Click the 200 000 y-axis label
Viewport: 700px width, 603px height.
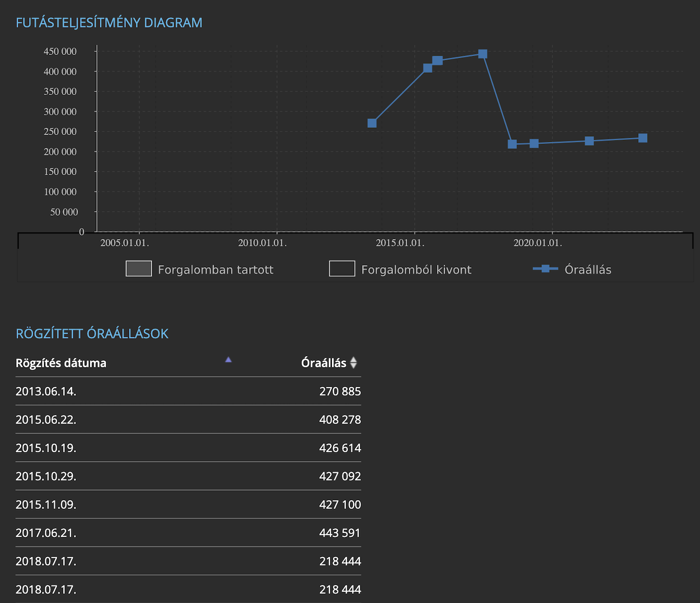[x=60, y=152]
